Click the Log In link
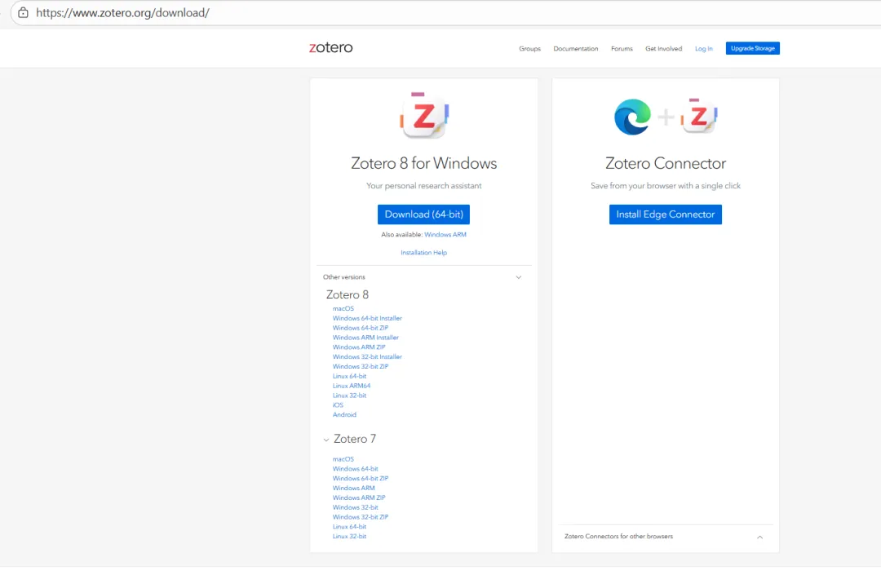 pyautogui.click(x=703, y=49)
